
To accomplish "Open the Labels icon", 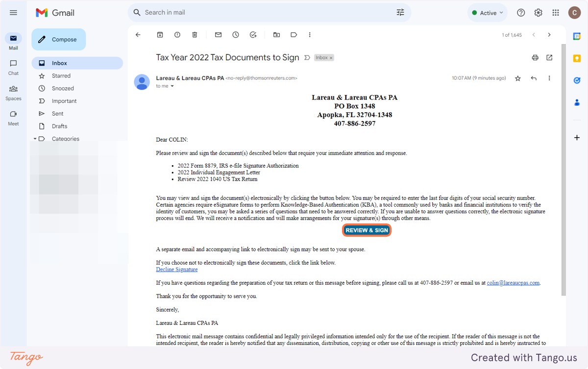I will pyautogui.click(x=294, y=35).
